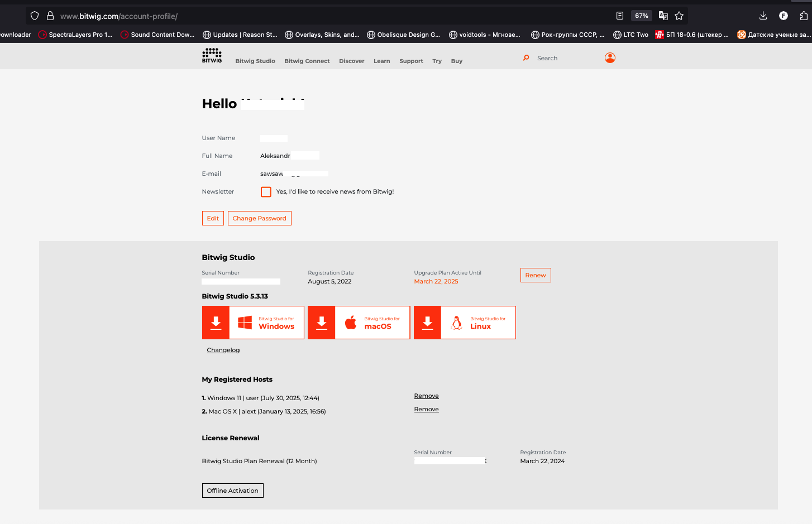
Task: Click the Edit profile button
Action: pos(213,218)
